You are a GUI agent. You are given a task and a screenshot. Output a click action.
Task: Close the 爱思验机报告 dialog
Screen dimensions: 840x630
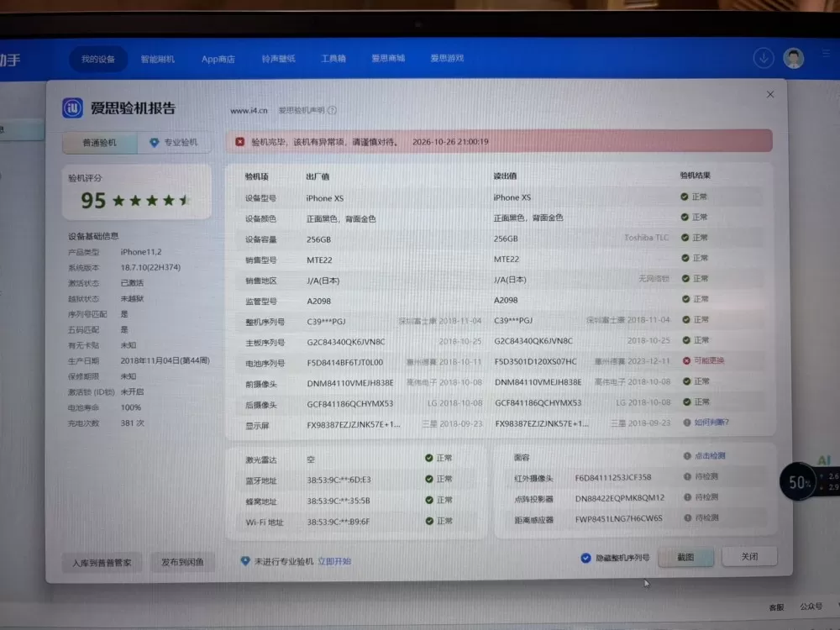point(770,94)
